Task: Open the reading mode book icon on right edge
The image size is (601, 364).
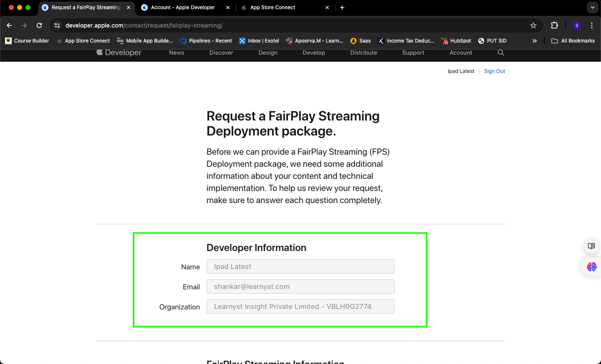Action: click(x=591, y=246)
